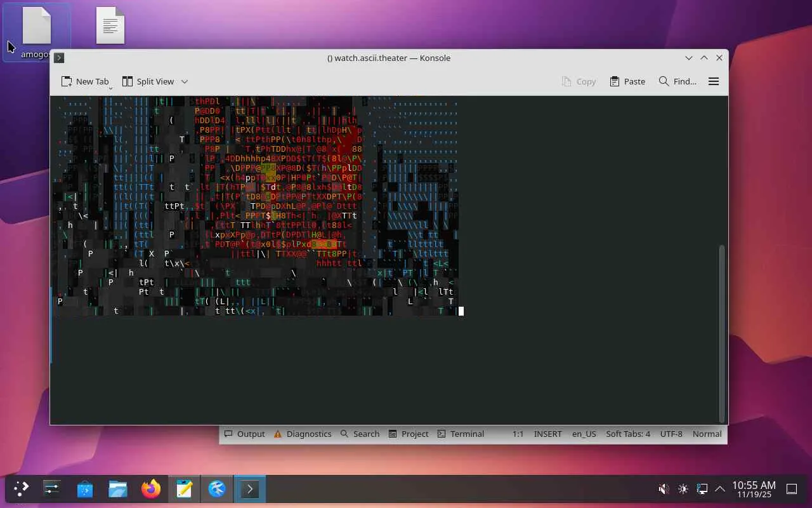Close the Konsole window
812x508 pixels.
click(x=719, y=58)
